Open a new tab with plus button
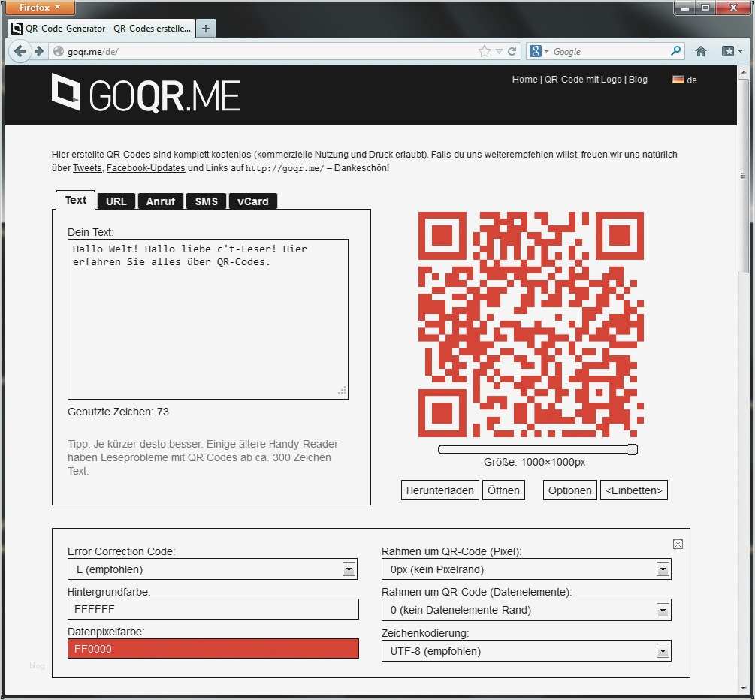The height and width of the screenshot is (700, 755). click(x=206, y=29)
